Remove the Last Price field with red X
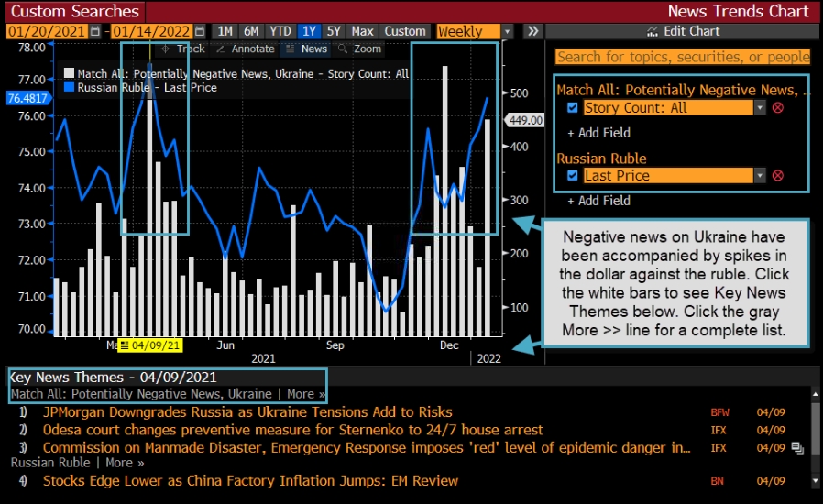 (x=778, y=176)
